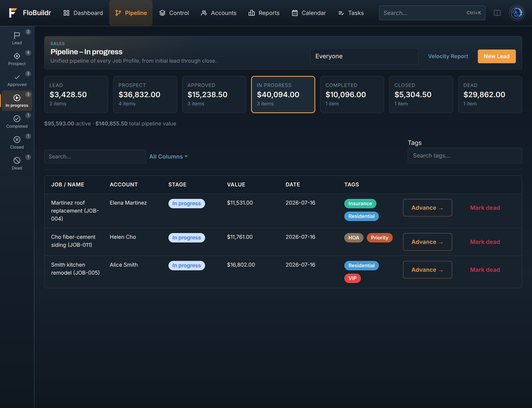Click the Helen Cho account cell
The width and height of the screenshot is (532, 408).
pos(122,237)
